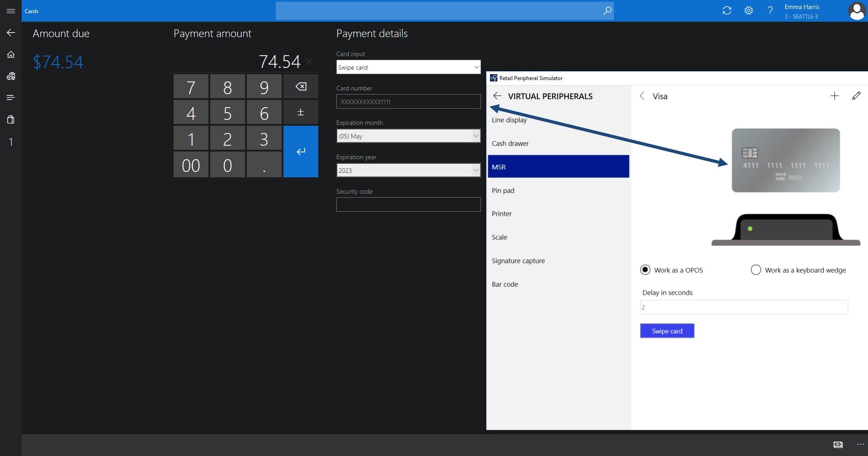Click the backspace key on numpad

(x=301, y=86)
